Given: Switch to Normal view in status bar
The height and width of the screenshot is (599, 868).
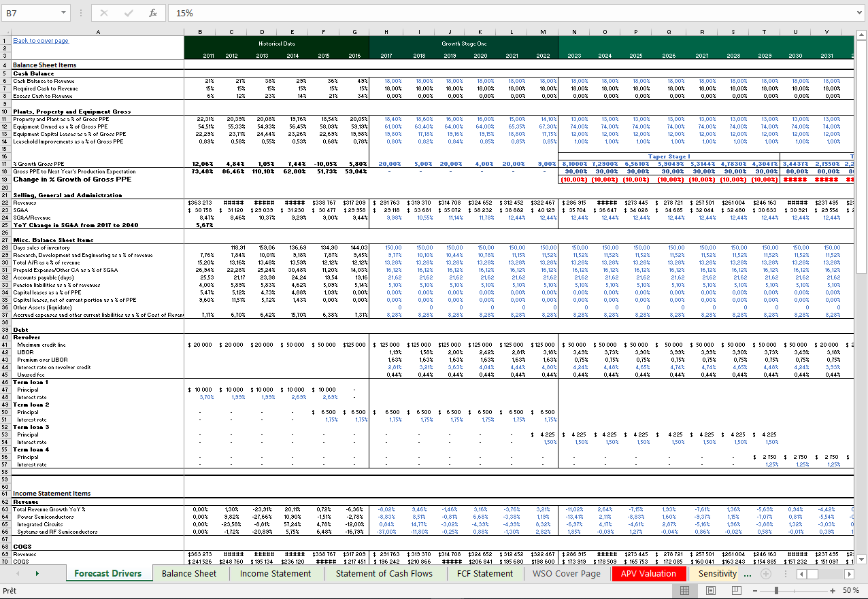Looking at the screenshot, I should click(685, 591).
